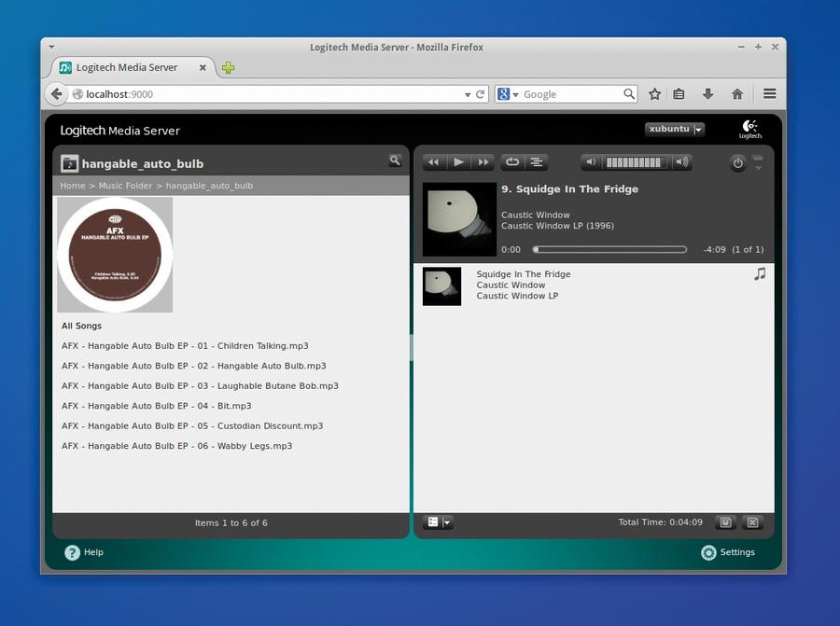Open the track 01 Children Talking.mp3

185,346
